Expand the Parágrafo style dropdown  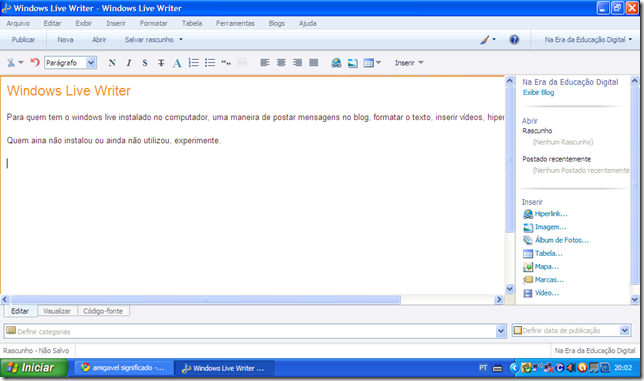(91, 63)
